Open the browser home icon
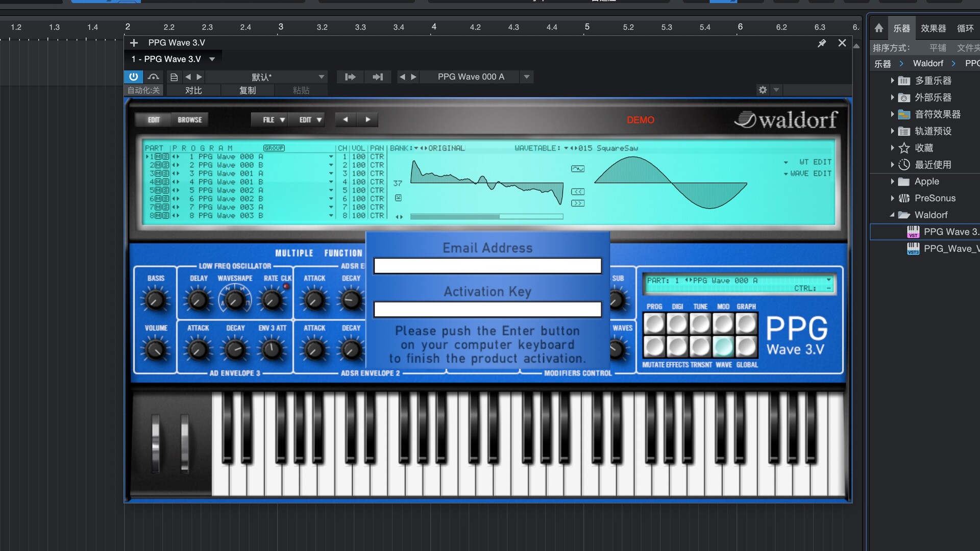 click(878, 28)
